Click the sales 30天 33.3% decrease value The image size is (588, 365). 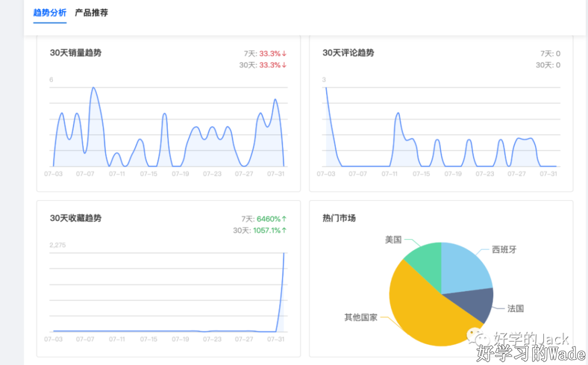tap(273, 65)
